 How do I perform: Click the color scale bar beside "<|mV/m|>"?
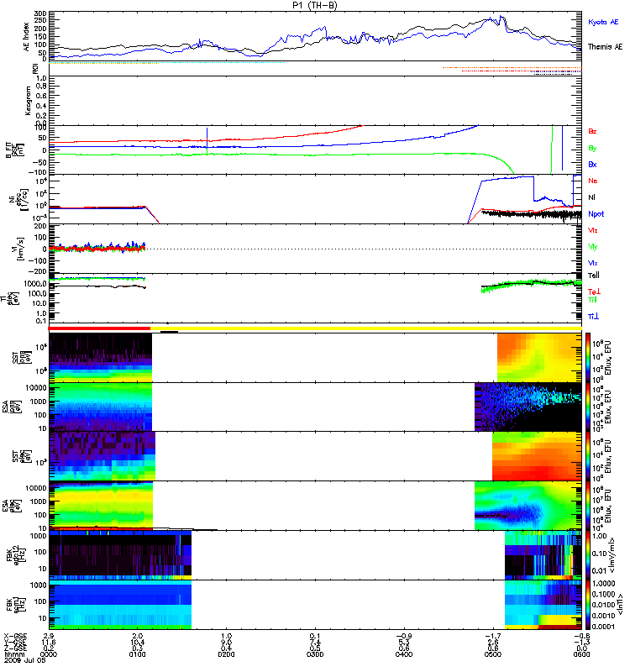(588, 555)
